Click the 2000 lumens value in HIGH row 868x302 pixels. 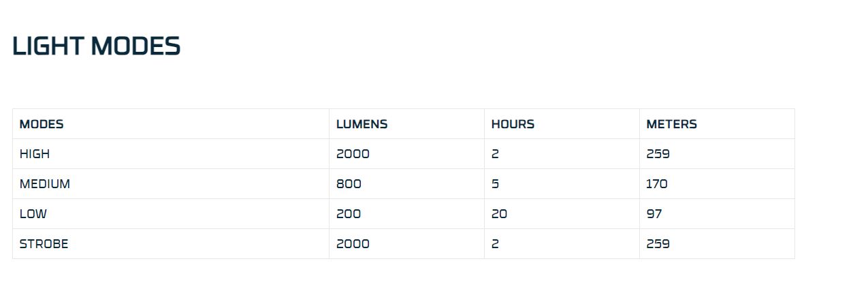[353, 154]
